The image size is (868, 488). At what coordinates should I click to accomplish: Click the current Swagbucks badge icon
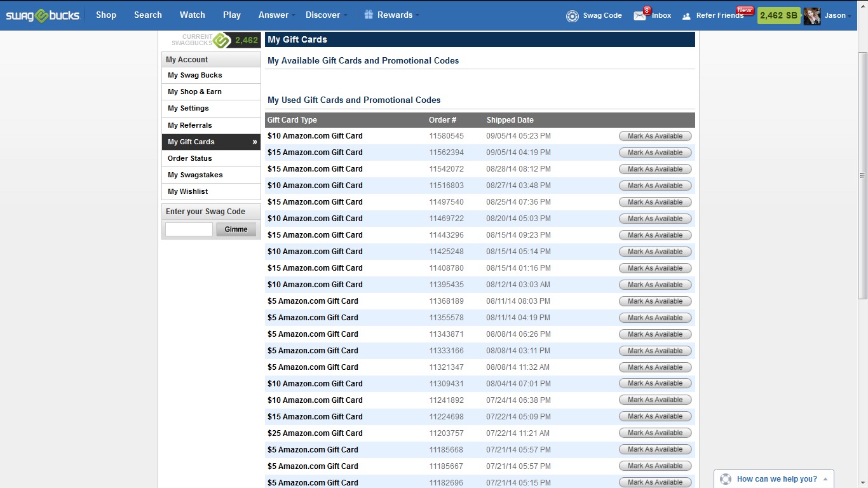221,40
